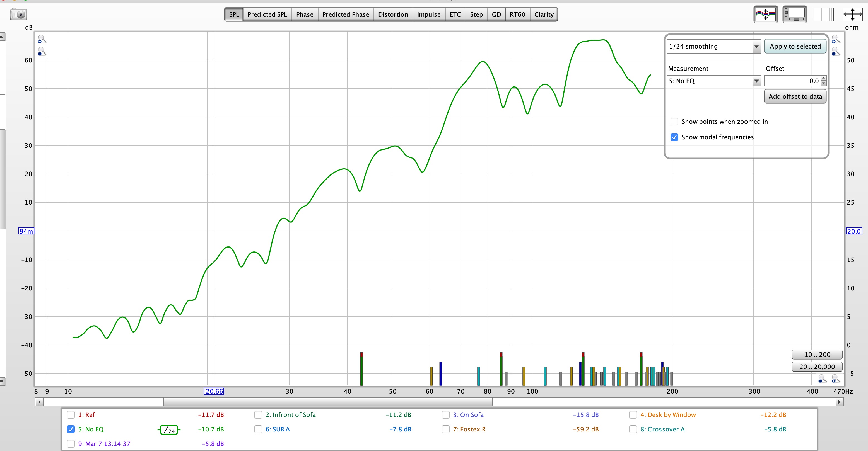The height and width of the screenshot is (451, 868).
Task: Click the 20.66 frequency cursor readout
Action: coord(214,391)
